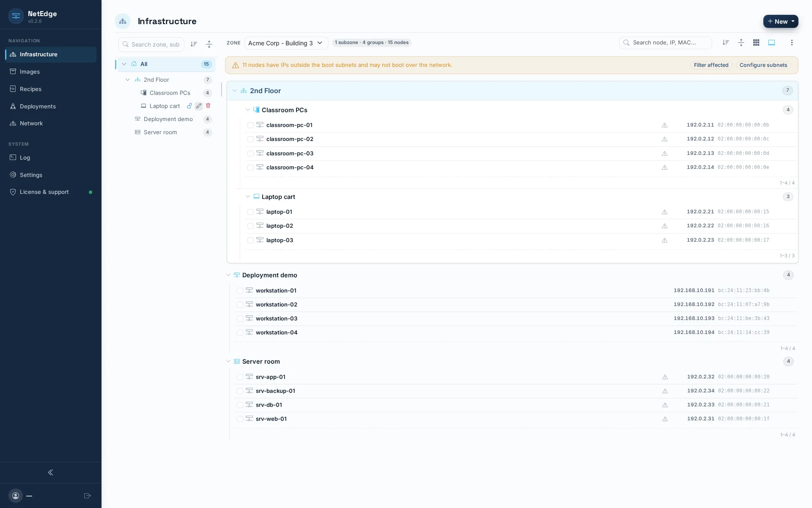Go to Network in the navigation
The height and width of the screenshot is (508, 812).
tap(51, 123)
